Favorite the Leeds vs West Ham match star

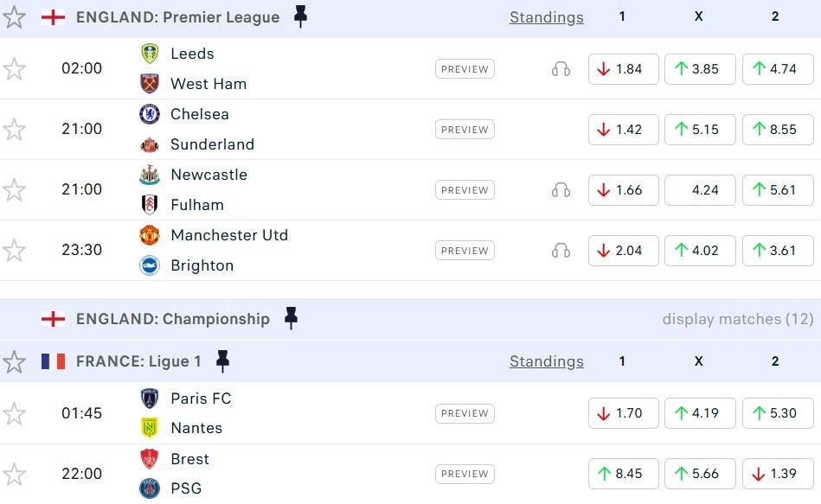(15, 69)
